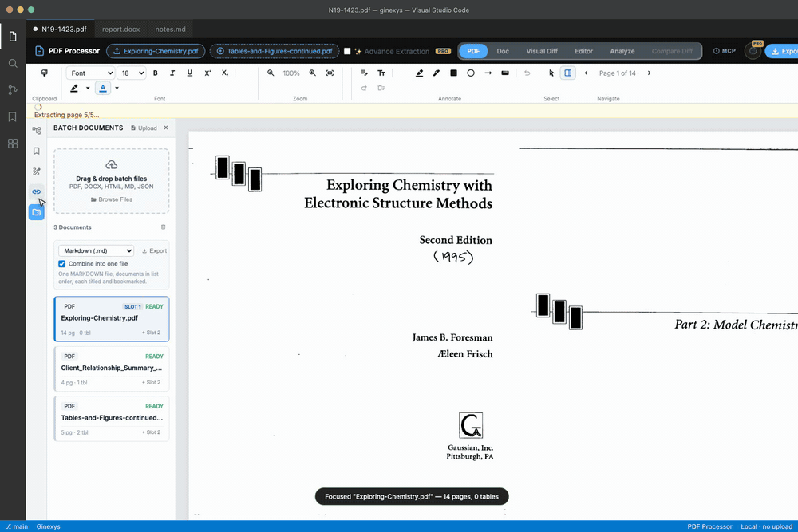Expand the highlight color dropdown arrow
Viewport: 798px width, 532px height.
pyautogui.click(x=88, y=88)
